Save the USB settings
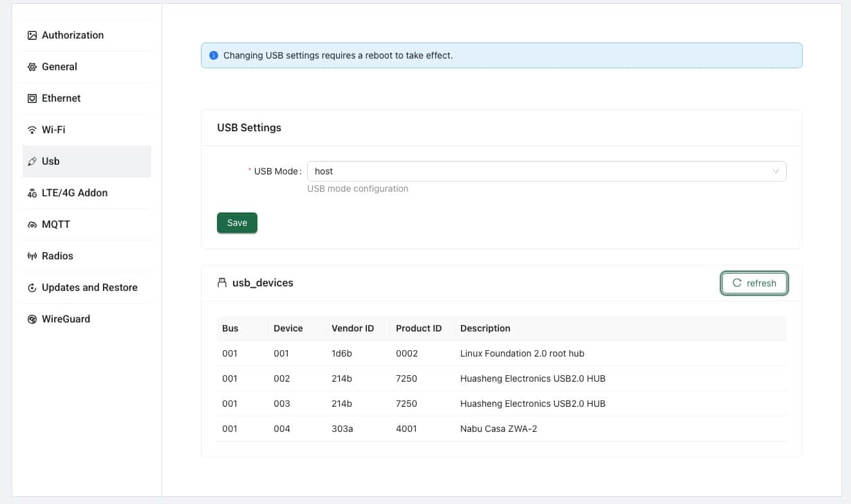 pos(237,223)
